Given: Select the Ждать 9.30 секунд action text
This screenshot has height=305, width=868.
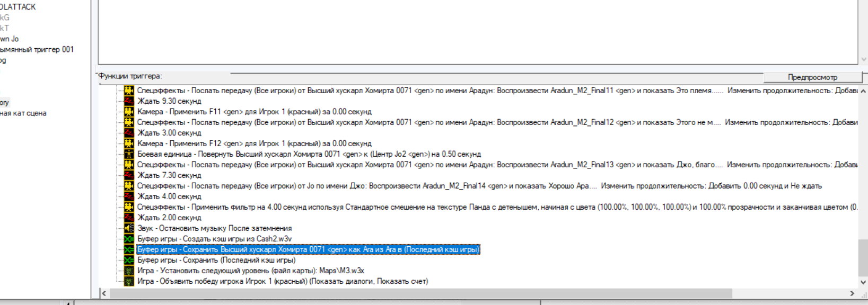Looking at the screenshot, I should 169,101.
